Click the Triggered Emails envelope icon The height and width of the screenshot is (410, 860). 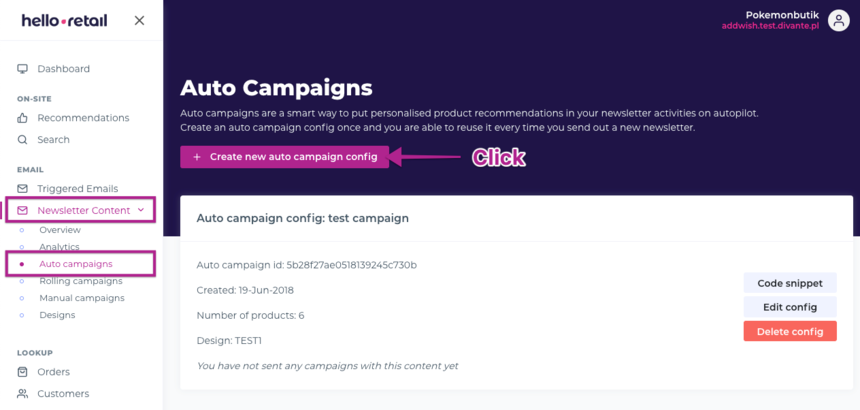point(23,188)
